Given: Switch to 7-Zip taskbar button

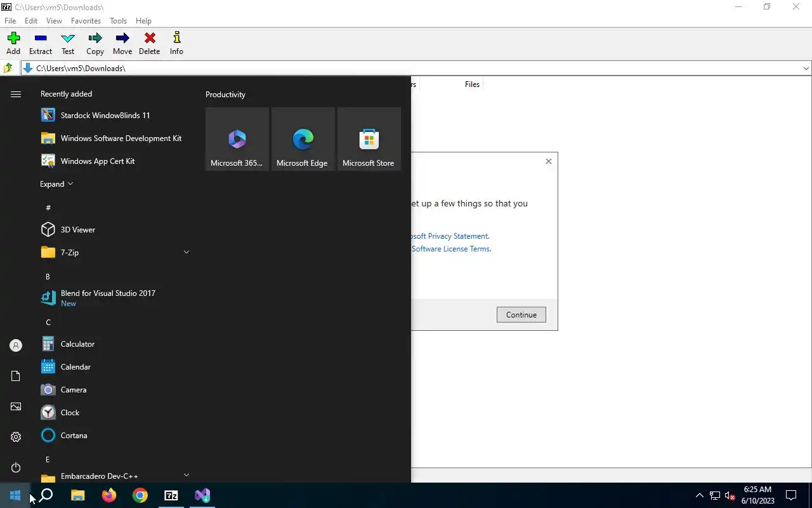Looking at the screenshot, I should point(171,495).
